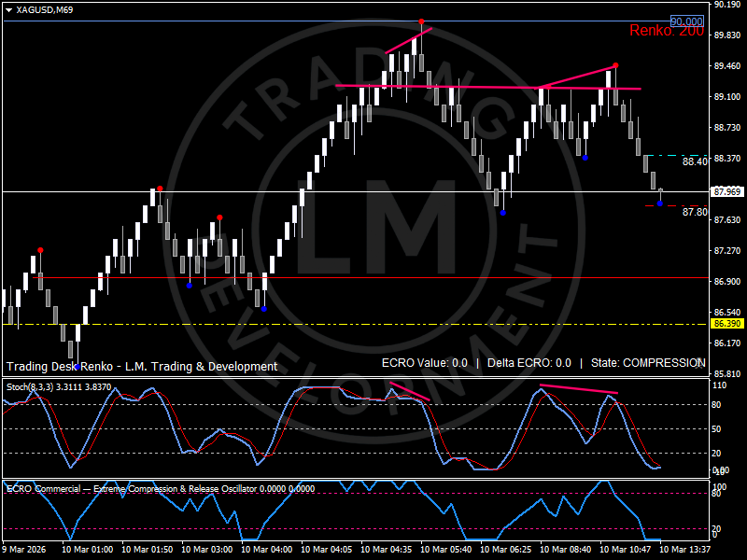Click the boxed 90.000 price level label
The height and width of the screenshot is (560, 747).
point(686,21)
